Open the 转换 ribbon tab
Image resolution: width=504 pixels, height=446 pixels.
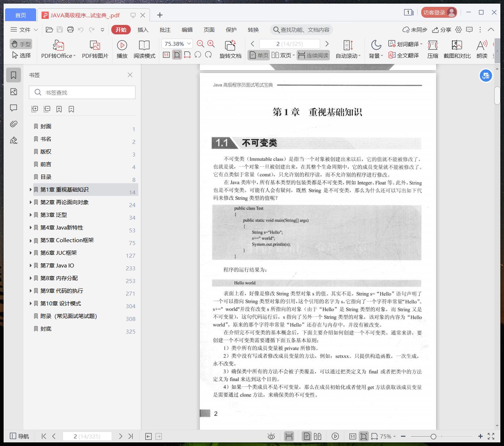(253, 30)
